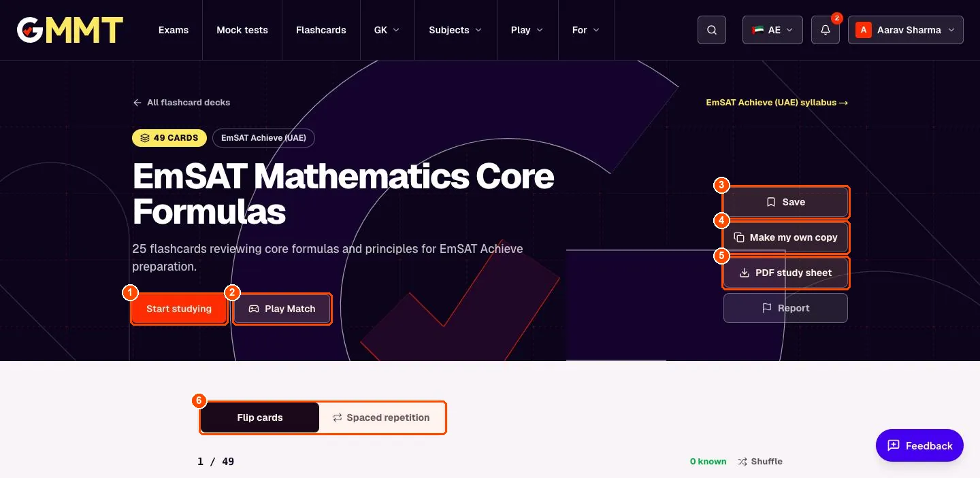Click the All flashcard decks link text
This screenshot has height=478, width=980.
[x=189, y=103]
